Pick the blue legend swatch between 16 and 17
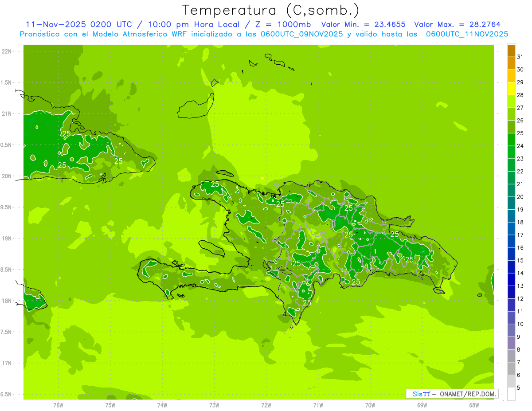The image size is (532, 411). pyautogui.click(x=511, y=241)
